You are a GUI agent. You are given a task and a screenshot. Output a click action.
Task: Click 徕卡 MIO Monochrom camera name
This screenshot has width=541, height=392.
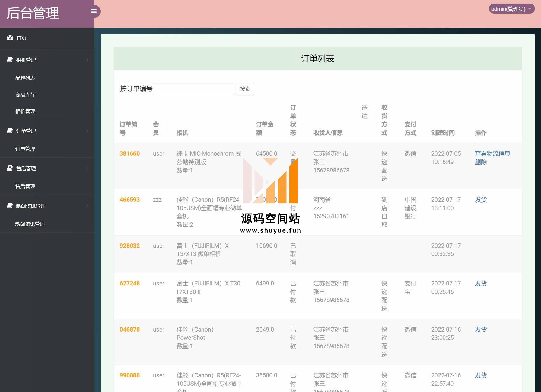pos(209,158)
